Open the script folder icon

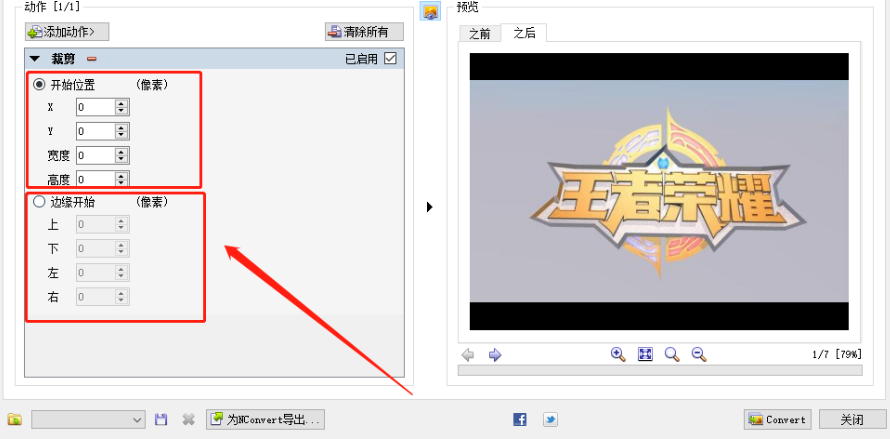pyautogui.click(x=15, y=420)
